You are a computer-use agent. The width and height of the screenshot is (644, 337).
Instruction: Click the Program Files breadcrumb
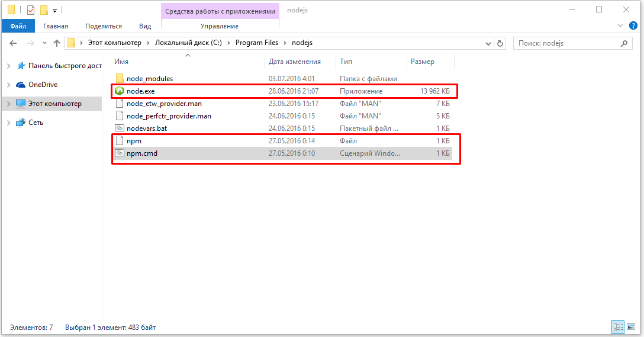point(257,43)
